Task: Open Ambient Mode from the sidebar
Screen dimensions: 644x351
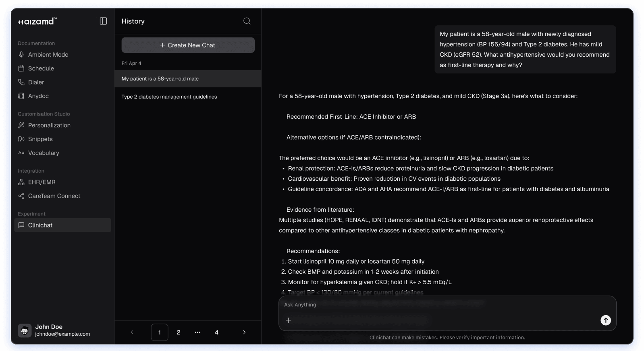Action: click(48, 55)
